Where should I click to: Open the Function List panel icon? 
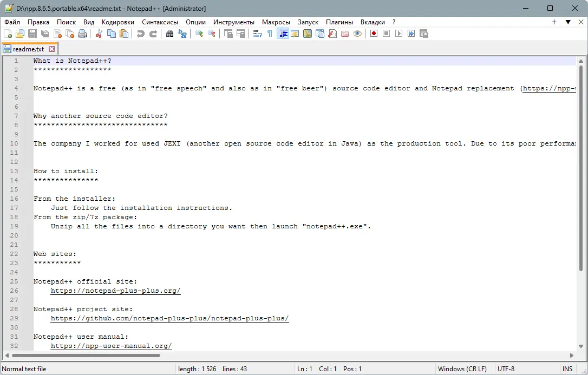click(x=332, y=34)
